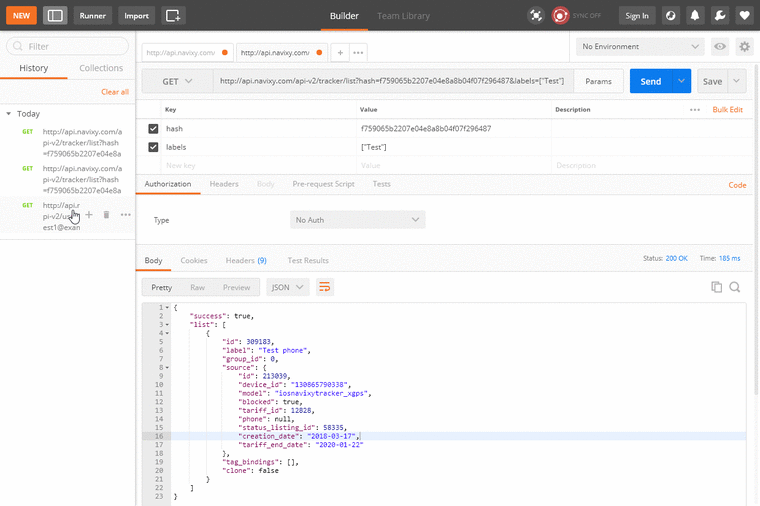
Task: Open response Cookies tab
Action: [x=194, y=260]
